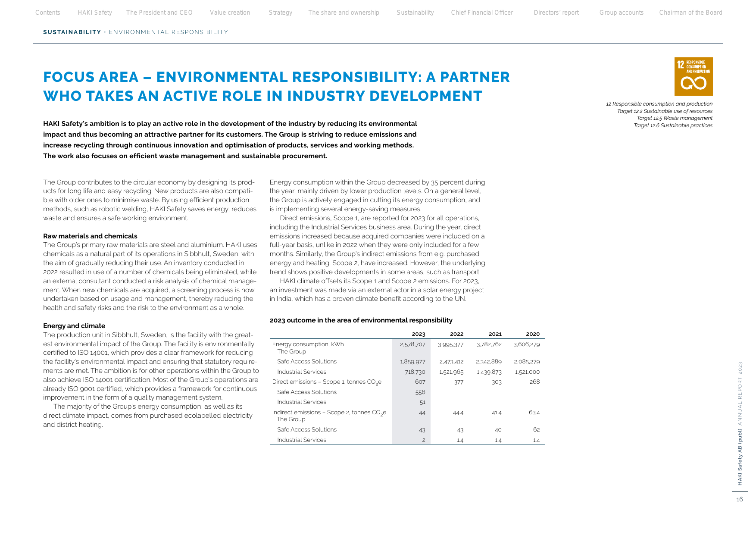
Task: Click the Safe Access Solutions Scope 1 value '556'
Action: coord(420,392)
